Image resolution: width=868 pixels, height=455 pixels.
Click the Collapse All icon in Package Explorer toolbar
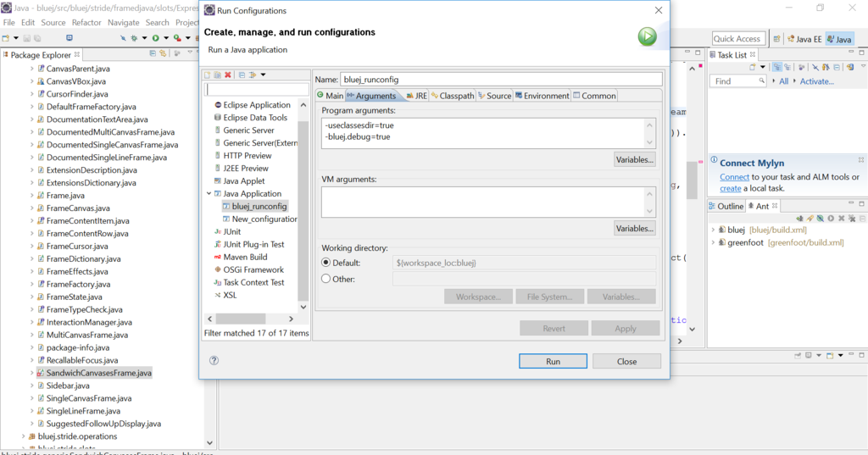[x=153, y=53]
